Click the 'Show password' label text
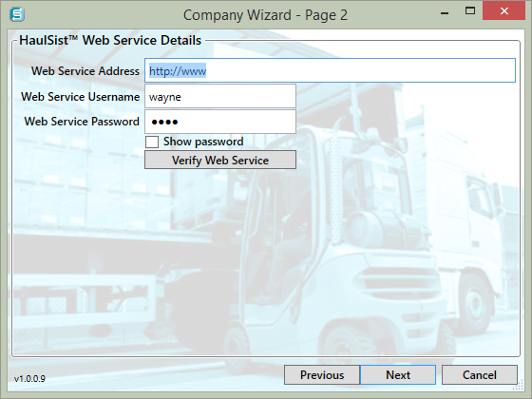 (203, 142)
